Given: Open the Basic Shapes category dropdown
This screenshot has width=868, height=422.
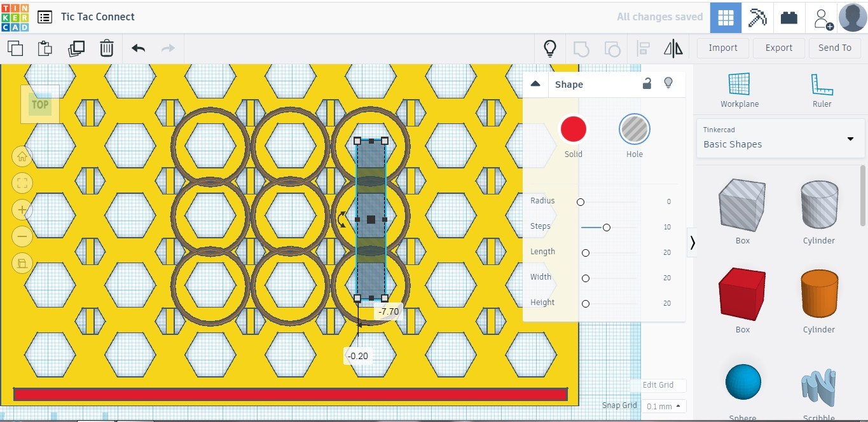Looking at the screenshot, I should point(781,139).
